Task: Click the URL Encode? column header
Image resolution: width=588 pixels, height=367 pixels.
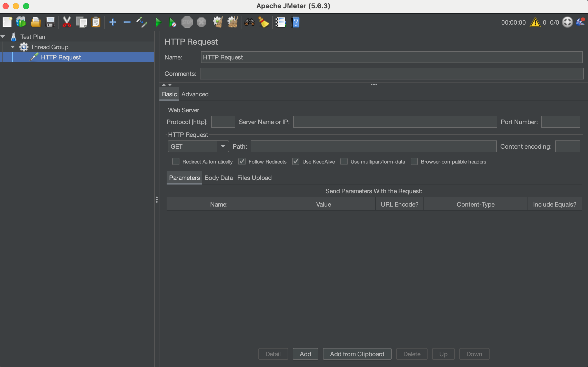Action: click(x=400, y=204)
